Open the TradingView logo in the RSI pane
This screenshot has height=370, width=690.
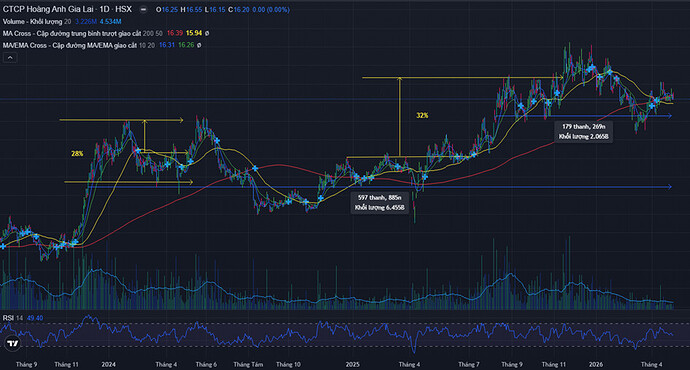click(13, 343)
